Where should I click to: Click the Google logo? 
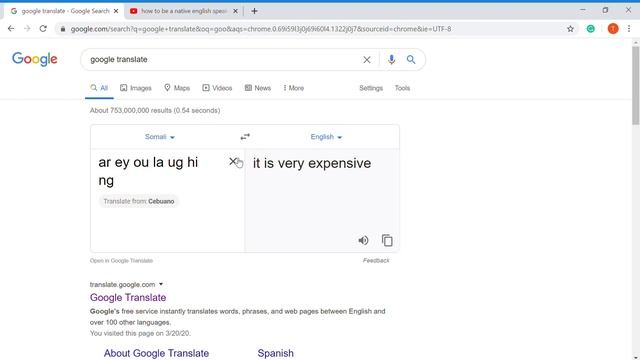pyautogui.click(x=35, y=59)
